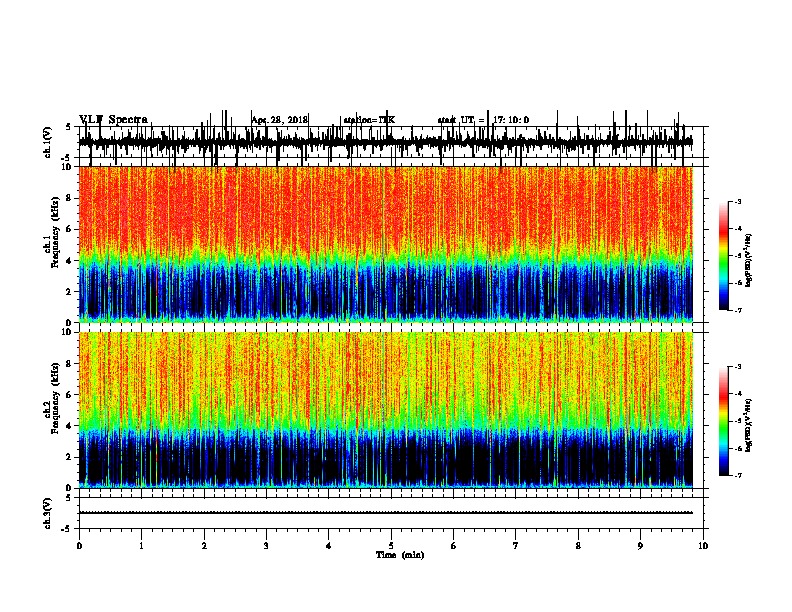Click the ch.2 spectrogram color scale bar
The image size is (792, 612).
click(724, 421)
